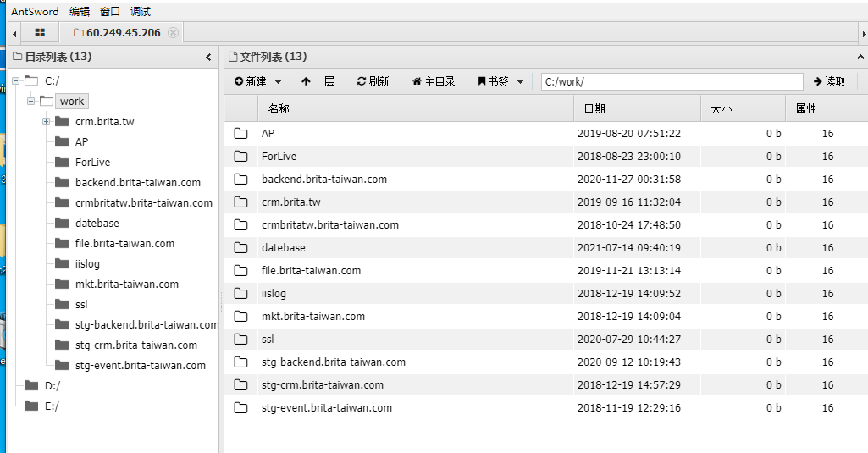
Task: Click the date 2018-08-23 23:00:10
Action: click(x=629, y=156)
